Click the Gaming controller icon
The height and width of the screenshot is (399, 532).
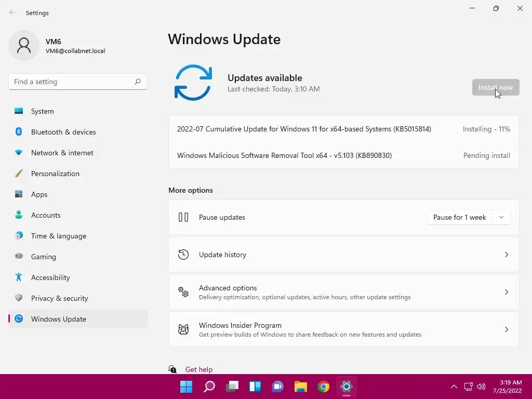19,256
